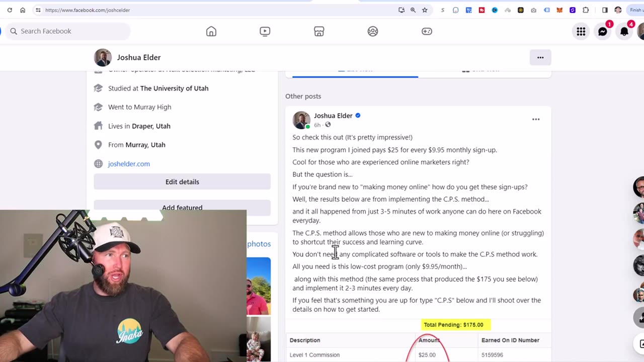Viewport: 644px width, 362px height.
Task: Open the Facebook Video tab
Action: pyautogui.click(x=265, y=31)
